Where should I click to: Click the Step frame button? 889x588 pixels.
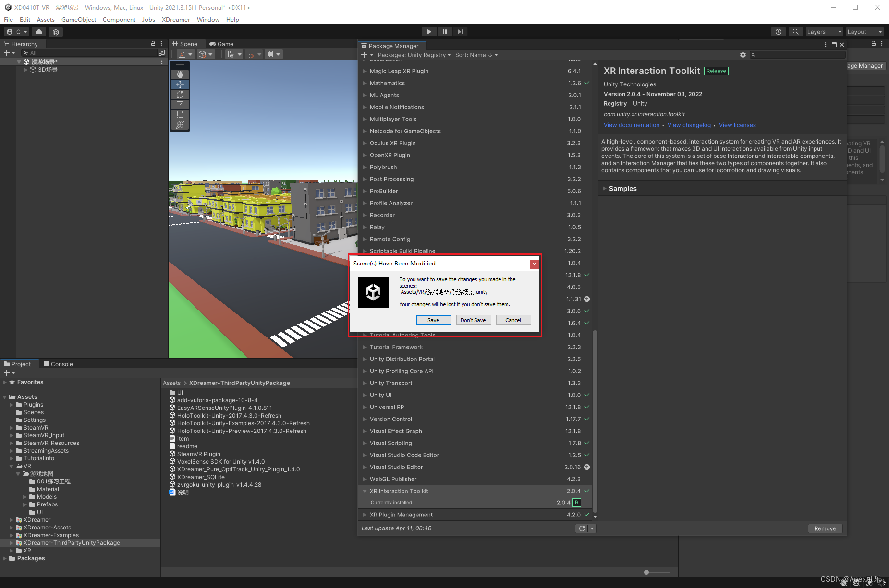pos(460,32)
